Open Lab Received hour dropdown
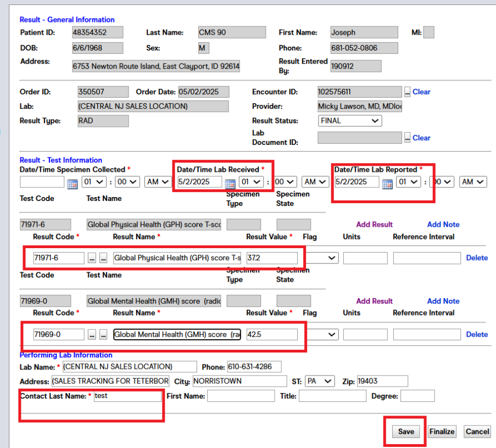Viewport: 496px width, 448px height. coord(251,182)
